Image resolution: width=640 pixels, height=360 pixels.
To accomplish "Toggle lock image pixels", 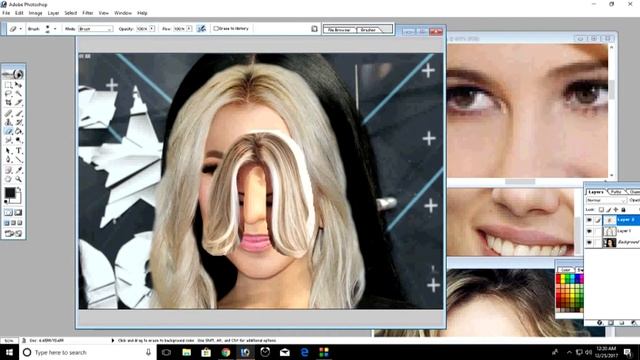I will pyautogui.click(x=608, y=210).
